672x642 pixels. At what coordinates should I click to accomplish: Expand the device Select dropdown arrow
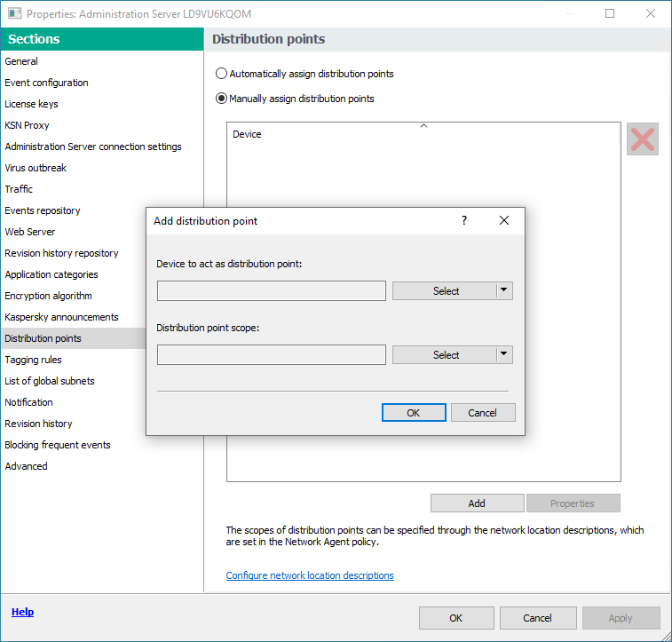coord(504,290)
